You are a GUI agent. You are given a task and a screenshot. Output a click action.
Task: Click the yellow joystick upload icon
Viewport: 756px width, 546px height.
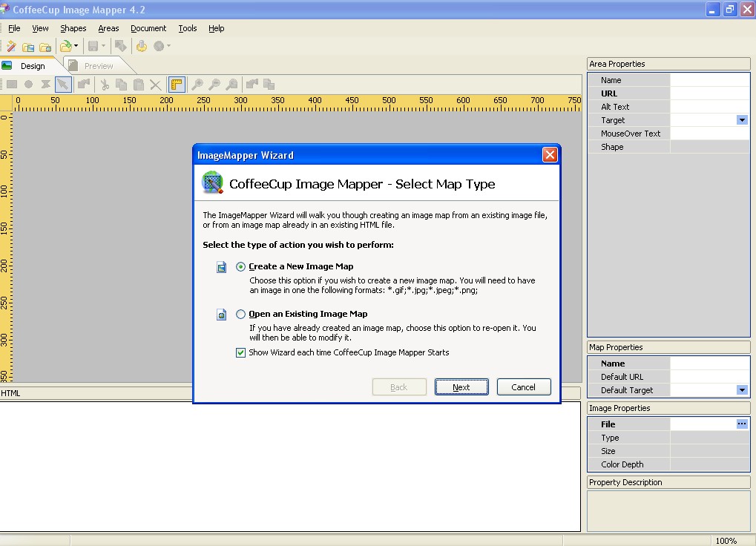click(142, 46)
